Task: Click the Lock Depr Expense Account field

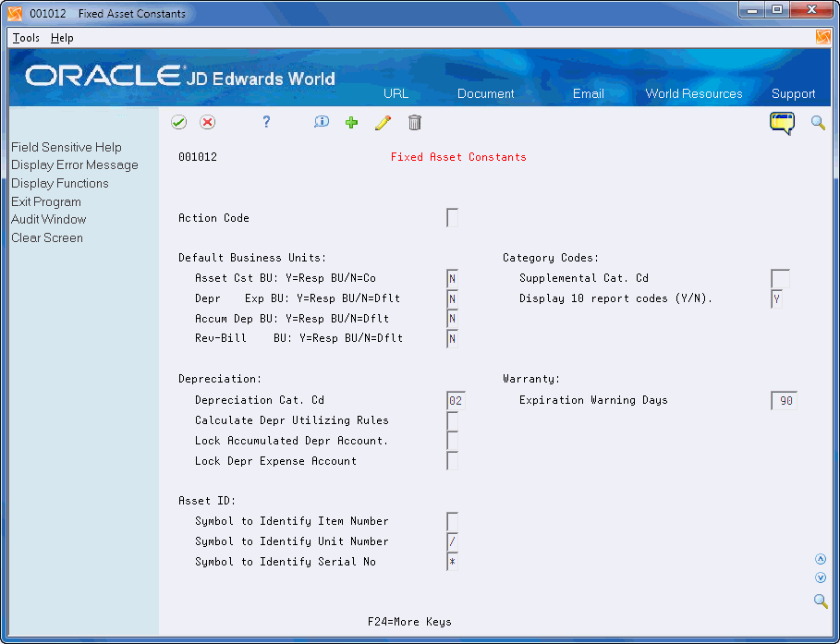Action: click(x=452, y=461)
